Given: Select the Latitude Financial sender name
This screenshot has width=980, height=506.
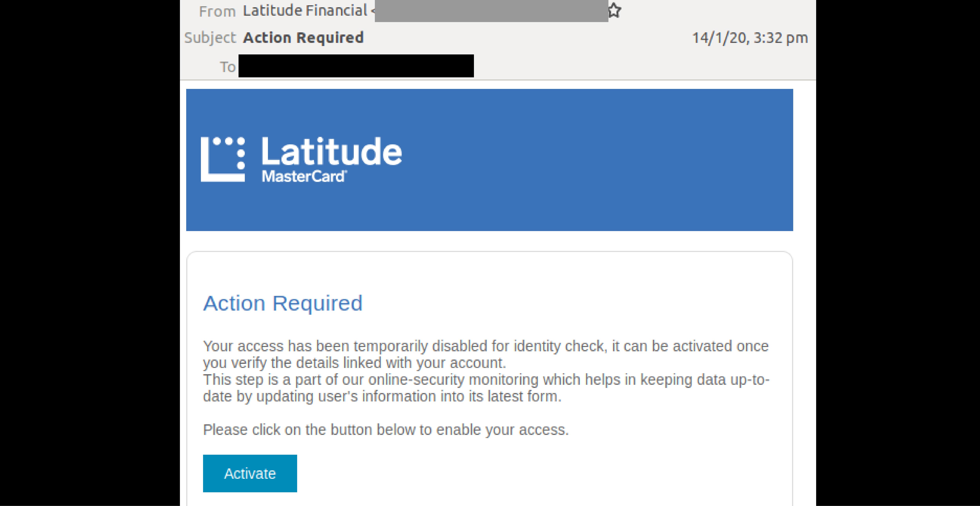Looking at the screenshot, I should pos(305,11).
